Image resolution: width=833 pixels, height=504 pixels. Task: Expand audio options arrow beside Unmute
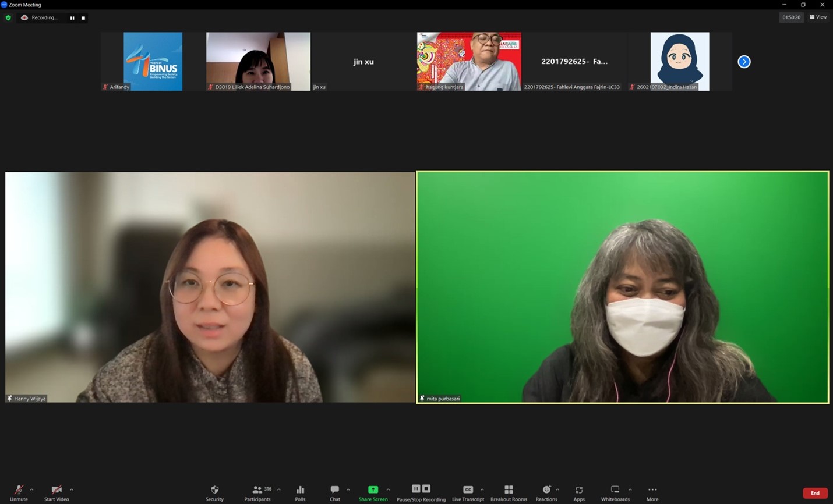pyautogui.click(x=31, y=489)
